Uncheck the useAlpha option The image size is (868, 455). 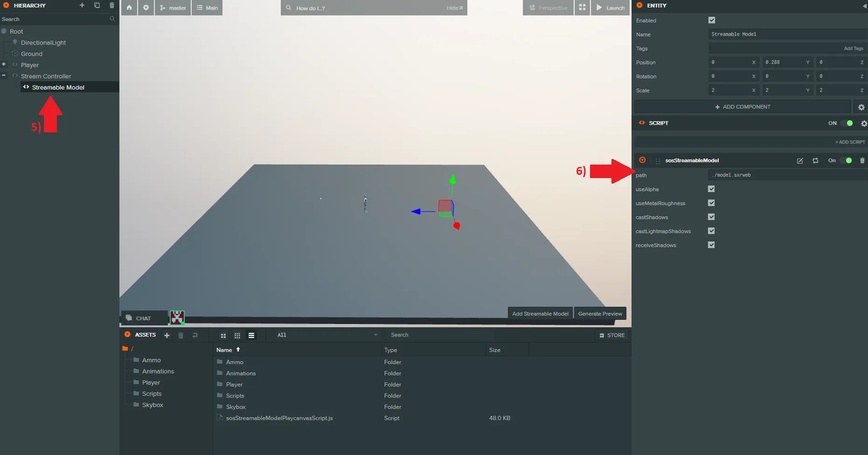pos(711,189)
